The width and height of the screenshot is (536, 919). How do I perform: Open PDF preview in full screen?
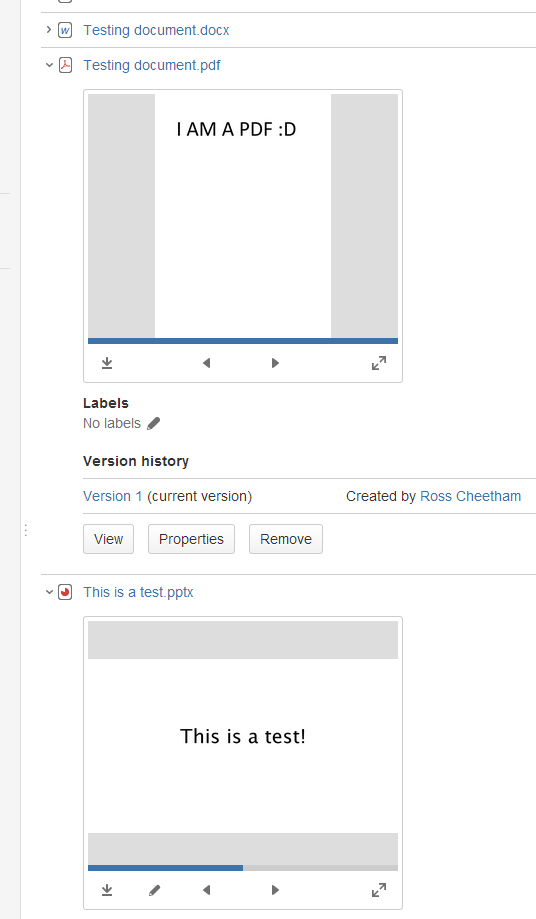[x=379, y=363]
